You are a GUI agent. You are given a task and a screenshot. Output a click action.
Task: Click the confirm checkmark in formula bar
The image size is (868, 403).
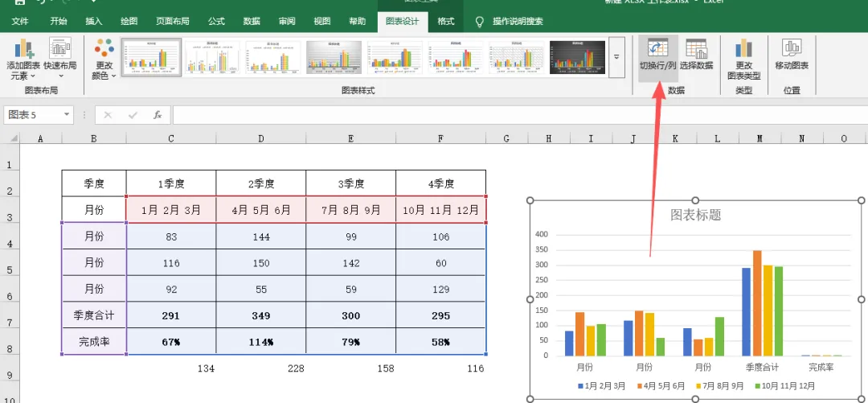[133, 115]
